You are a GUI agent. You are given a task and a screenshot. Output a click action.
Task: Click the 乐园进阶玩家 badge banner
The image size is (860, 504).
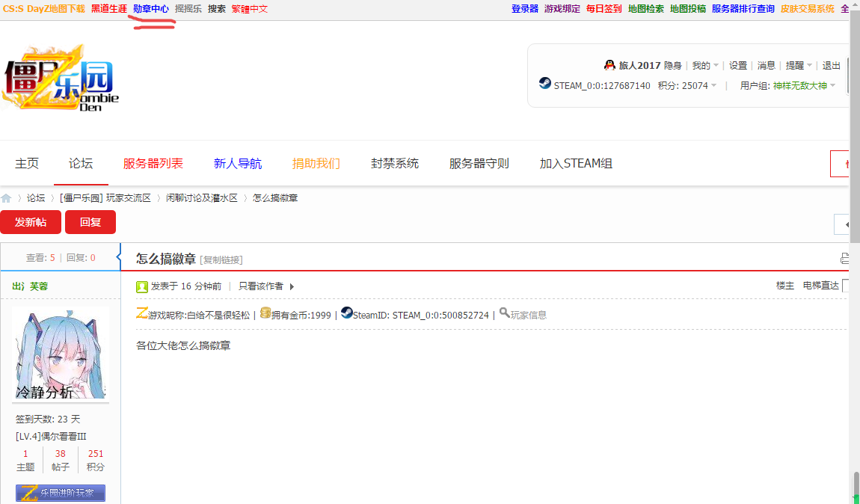60,493
